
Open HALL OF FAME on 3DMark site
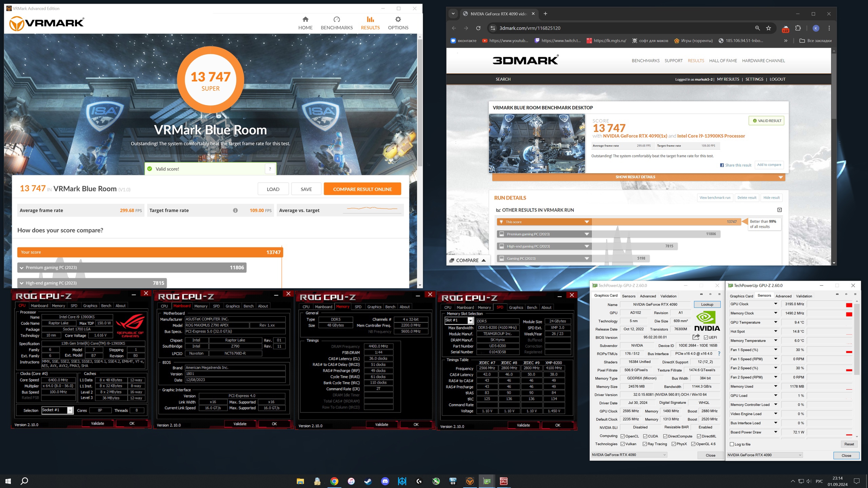(723, 61)
